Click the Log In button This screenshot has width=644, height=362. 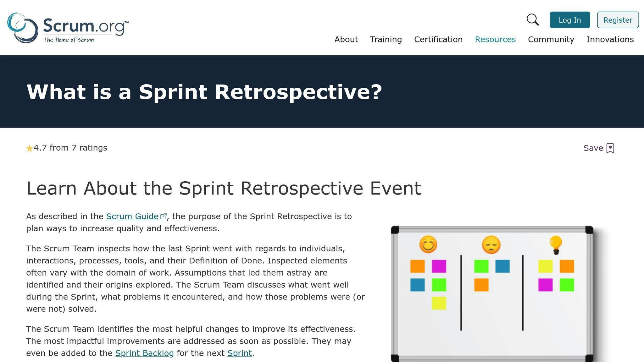(570, 20)
